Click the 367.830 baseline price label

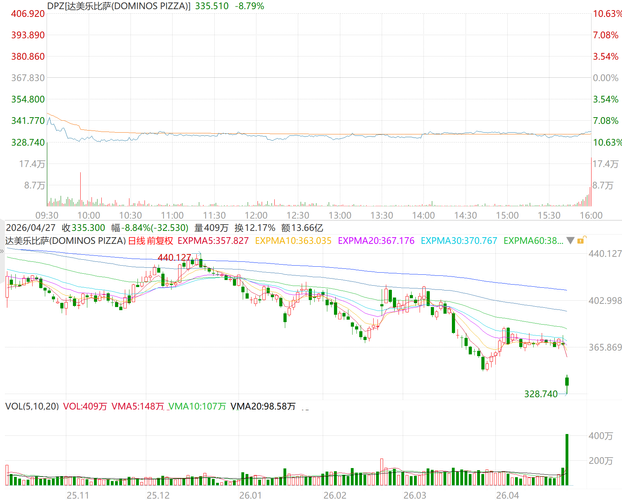[28, 78]
